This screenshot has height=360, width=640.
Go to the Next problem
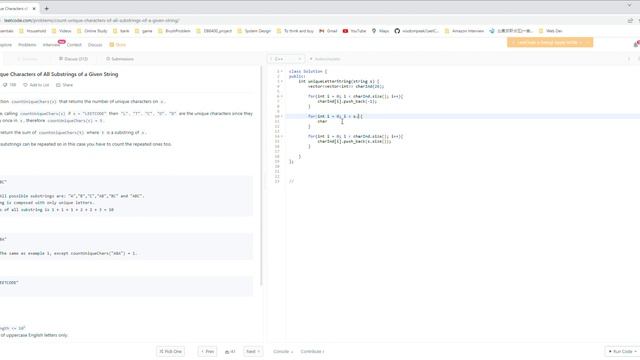[x=253, y=351]
